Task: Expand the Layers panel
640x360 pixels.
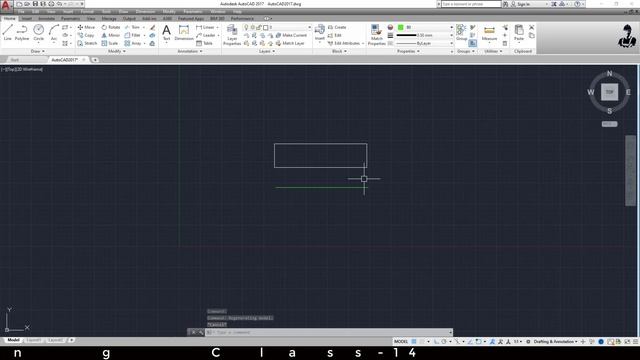Action: pos(267,51)
